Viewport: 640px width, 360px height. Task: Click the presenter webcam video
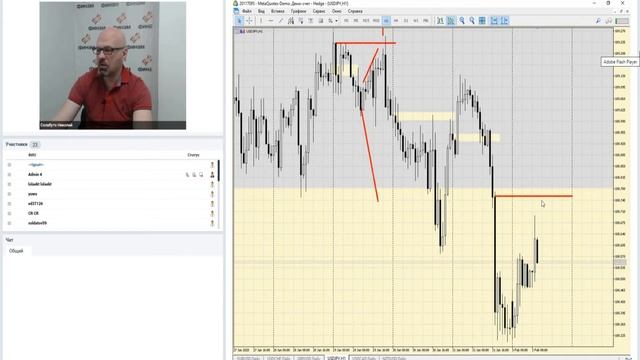point(113,66)
